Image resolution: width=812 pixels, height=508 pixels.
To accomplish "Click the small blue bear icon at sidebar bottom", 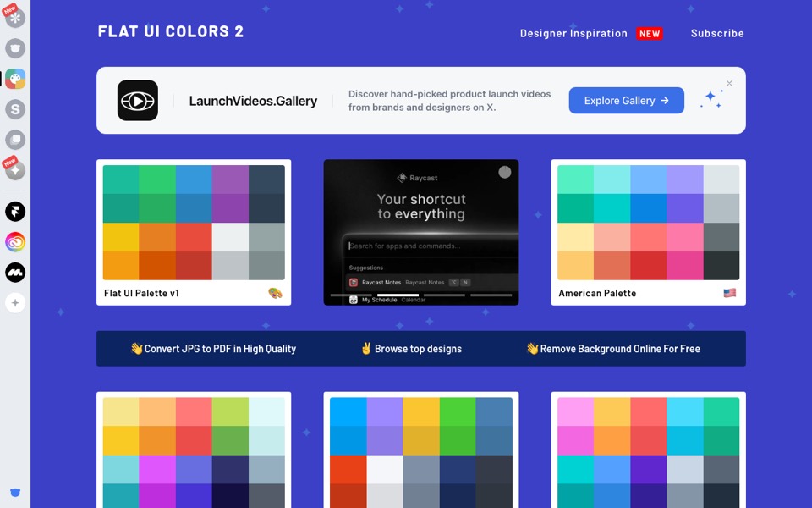I will click(15, 493).
